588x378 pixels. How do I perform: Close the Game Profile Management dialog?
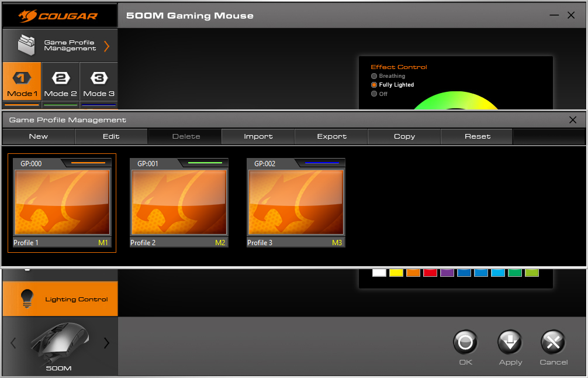point(573,120)
